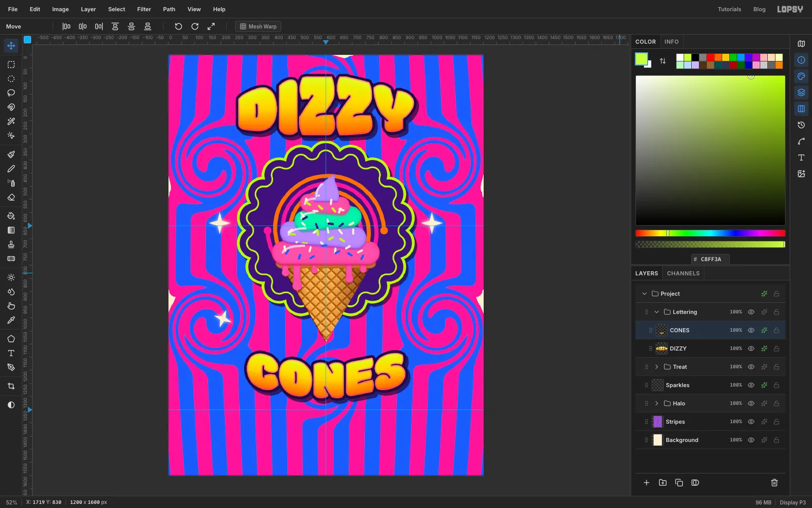Select the Magic Wand tool
This screenshot has height=508, width=812.
11,121
